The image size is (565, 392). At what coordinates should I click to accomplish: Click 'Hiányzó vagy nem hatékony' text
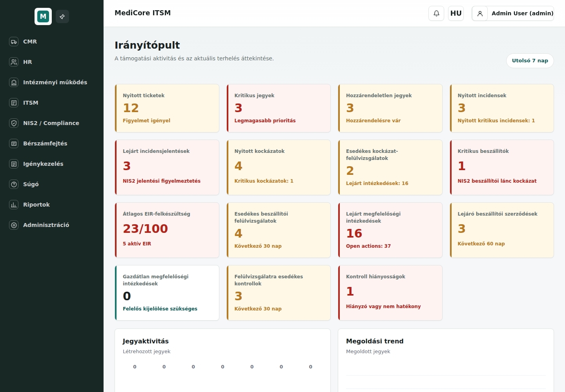coord(383,307)
